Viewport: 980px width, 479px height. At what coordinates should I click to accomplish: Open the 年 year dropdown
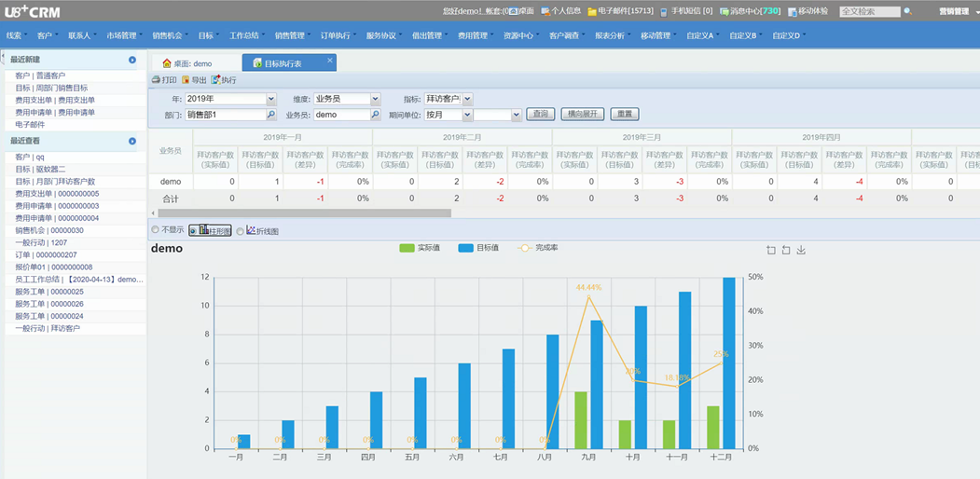click(271, 99)
